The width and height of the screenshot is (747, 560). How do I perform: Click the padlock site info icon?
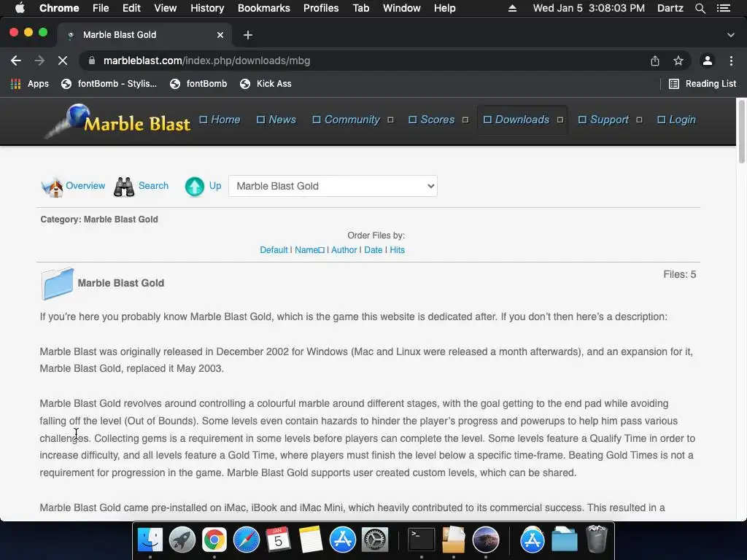tap(93, 61)
